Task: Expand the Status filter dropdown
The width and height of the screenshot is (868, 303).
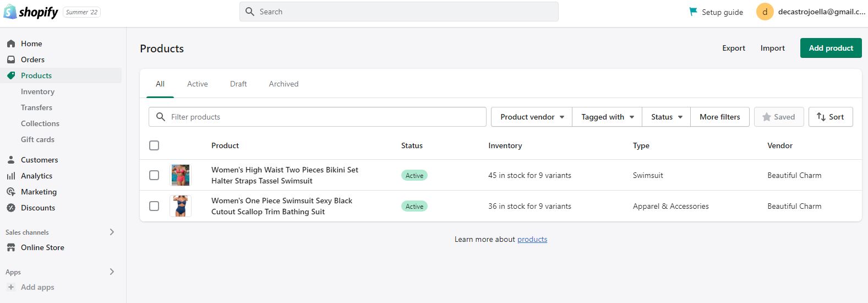Action: pos(666,117)
